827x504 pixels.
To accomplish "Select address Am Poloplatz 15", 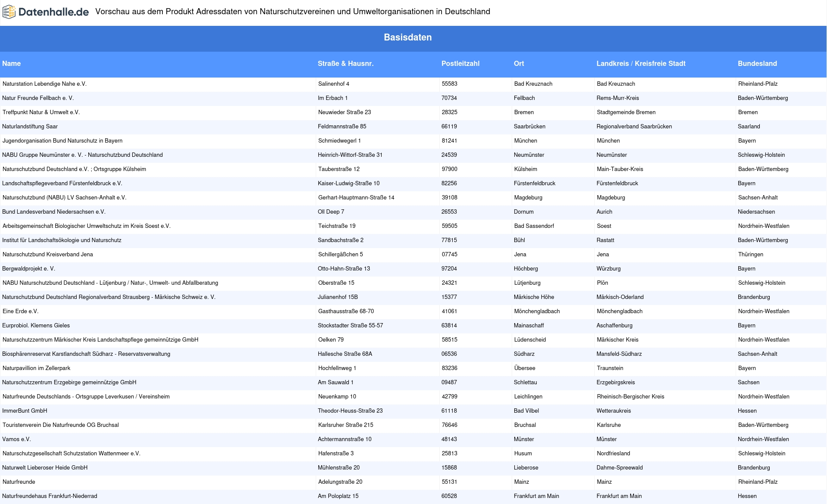I will pyautogui.click(x=338, y=496).
